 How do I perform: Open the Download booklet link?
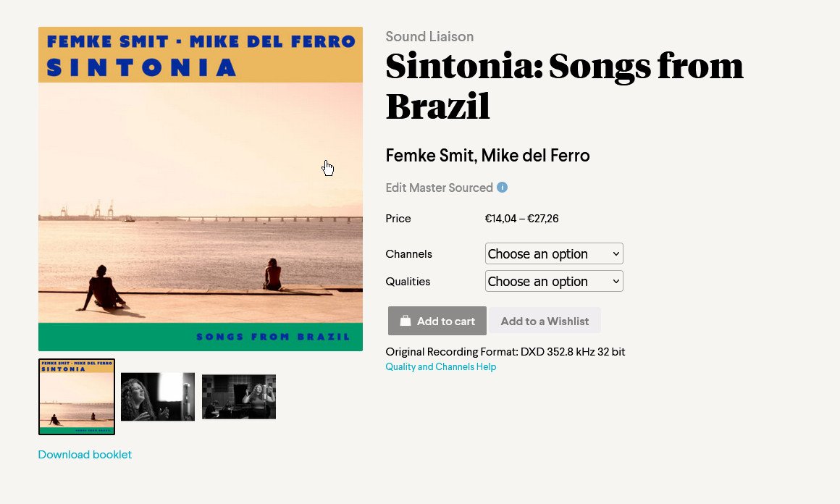[85, 454]
